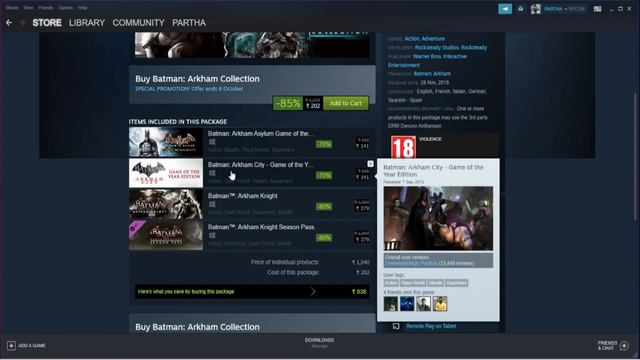Click the Arkham Knight Season Pass thumbnail
This screenshot has height=360, width=640.
pos(166,236)
